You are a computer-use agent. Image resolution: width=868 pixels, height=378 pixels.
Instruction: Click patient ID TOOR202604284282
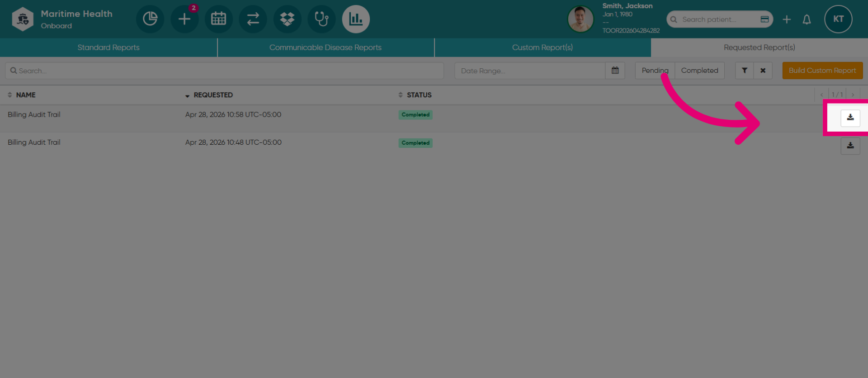631,31
